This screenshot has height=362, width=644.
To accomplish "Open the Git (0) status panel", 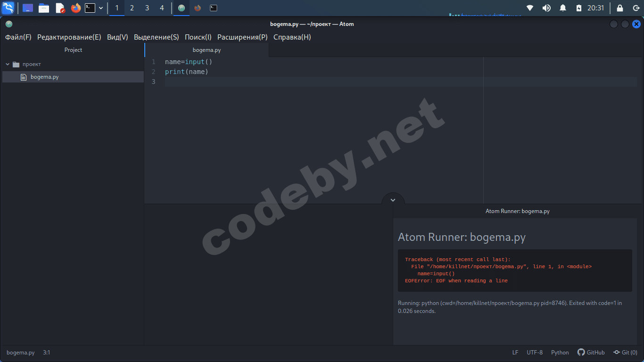I will click(x=625, y=353).
